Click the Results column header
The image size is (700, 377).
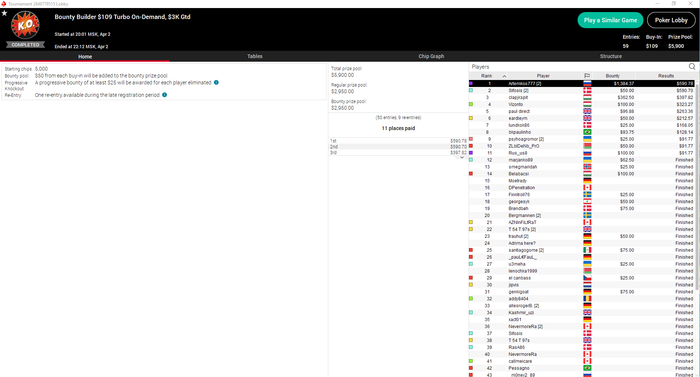[665, 76]
